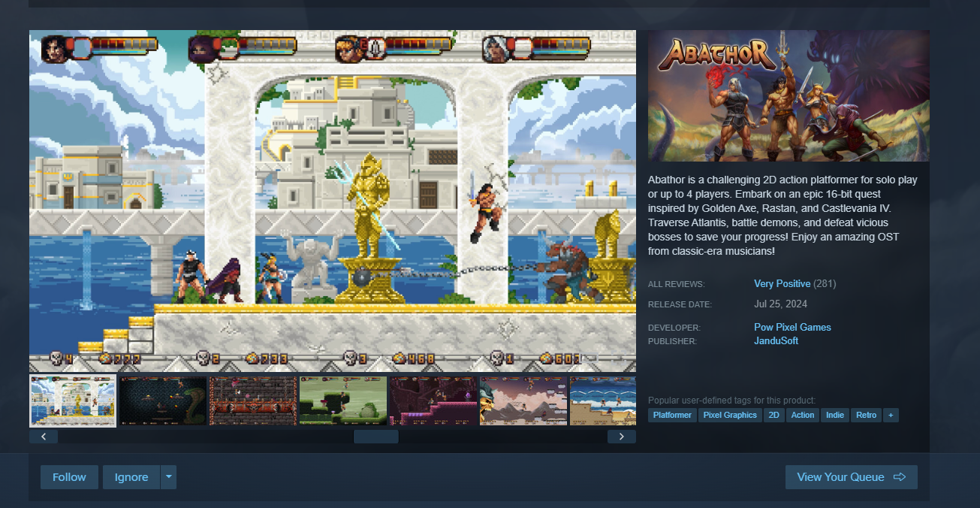Image resolution: width=980 pixels, height=508 pixels.
Task: Click the 2D tag
Action: [773, 415]
